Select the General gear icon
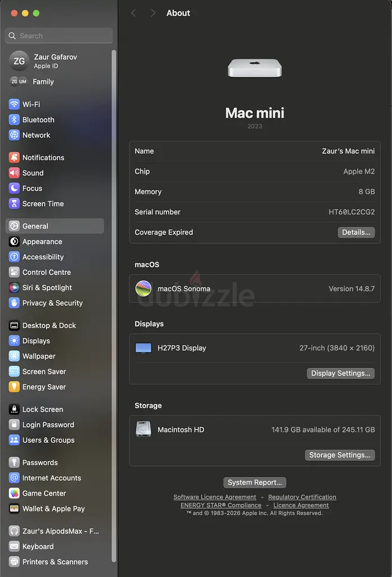 click(x=14, y=227)
